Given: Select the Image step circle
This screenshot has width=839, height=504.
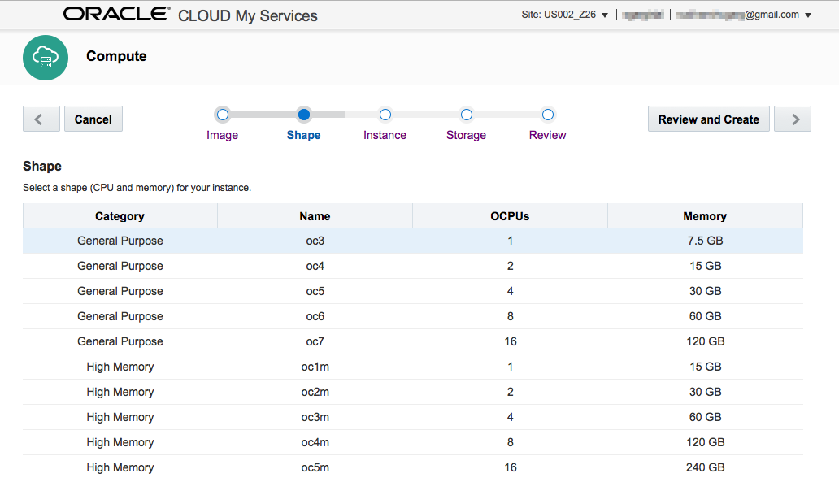Looking at the screenshot, I should pyautogui.click(x=222, y=115).
